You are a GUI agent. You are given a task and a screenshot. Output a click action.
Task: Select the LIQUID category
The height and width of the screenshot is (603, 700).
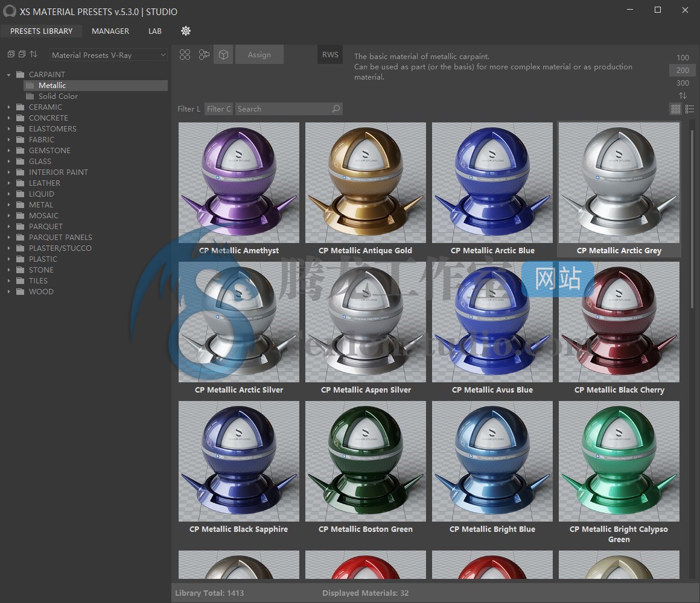(42, 194)
